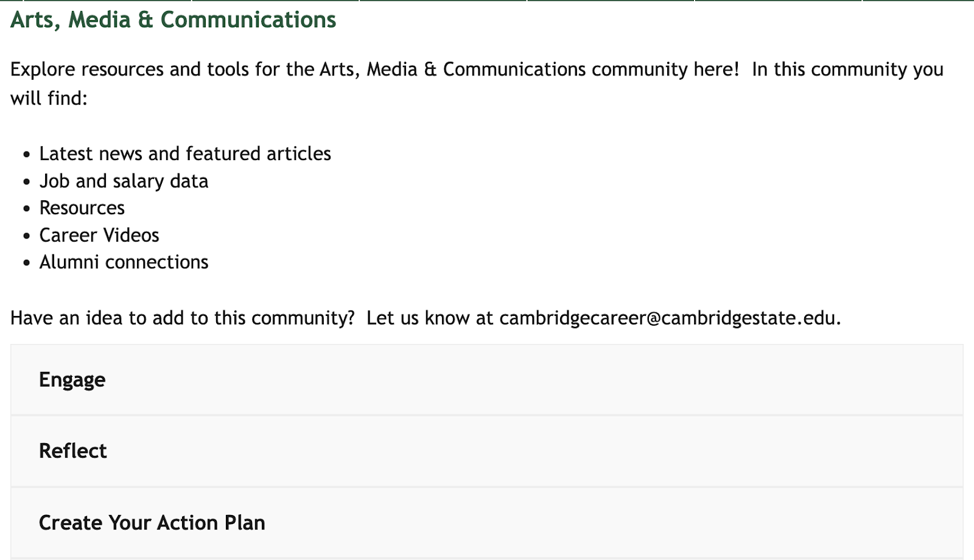Viewport: 974px width, 560px height.
Task: Click the bullet before Latest news
Action: point(26,155)
